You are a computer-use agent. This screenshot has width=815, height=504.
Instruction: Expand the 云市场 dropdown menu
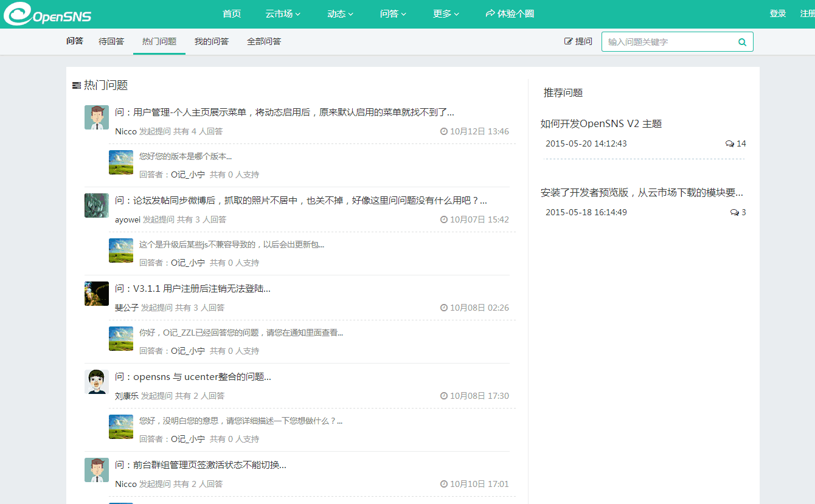[x=283, y=14]
